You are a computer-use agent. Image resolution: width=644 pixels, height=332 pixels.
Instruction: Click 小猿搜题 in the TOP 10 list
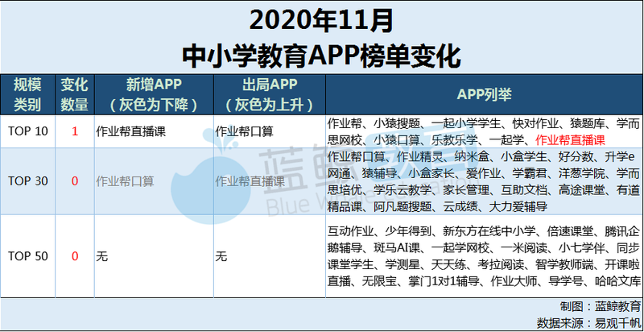point(397,123)
